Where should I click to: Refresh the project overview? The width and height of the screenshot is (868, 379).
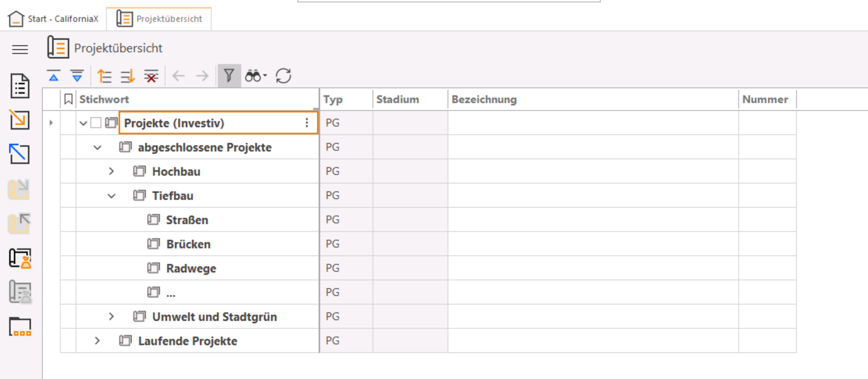[283, 76]
